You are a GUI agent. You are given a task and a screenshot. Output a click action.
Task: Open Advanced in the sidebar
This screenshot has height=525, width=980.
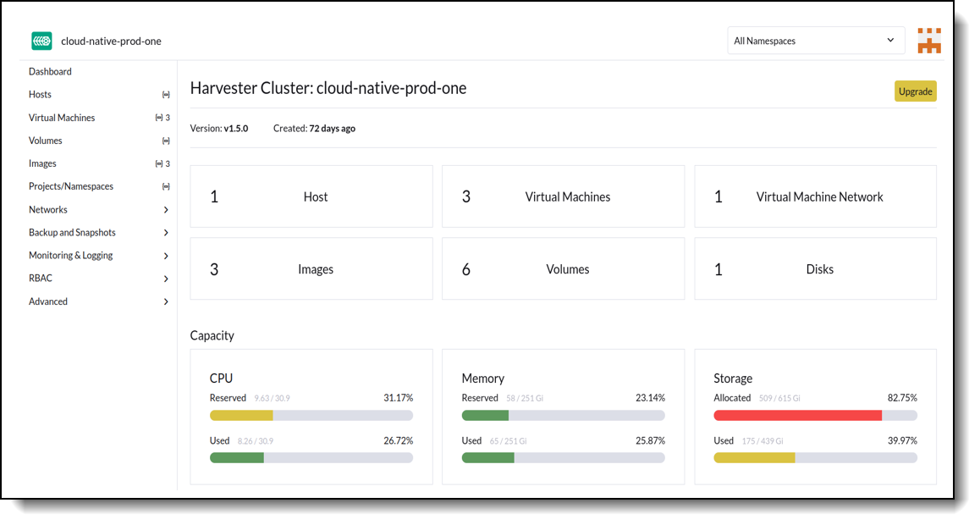point(48,301)
